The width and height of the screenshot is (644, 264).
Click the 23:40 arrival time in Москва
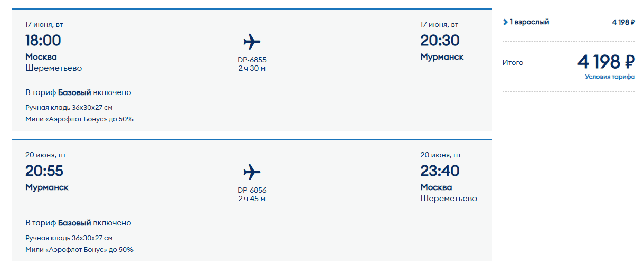[440, 171]
